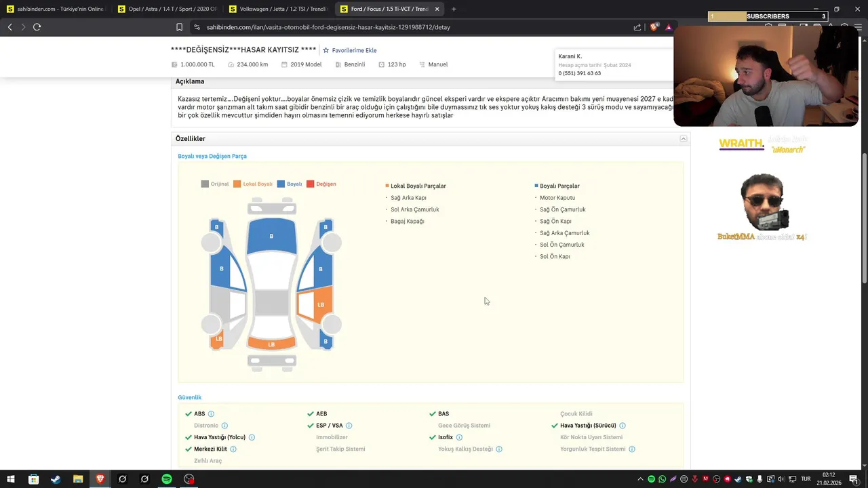Click the blue Boyalı legend swatch
Screen dimensions: 868x488
click(x=281, y=184)
